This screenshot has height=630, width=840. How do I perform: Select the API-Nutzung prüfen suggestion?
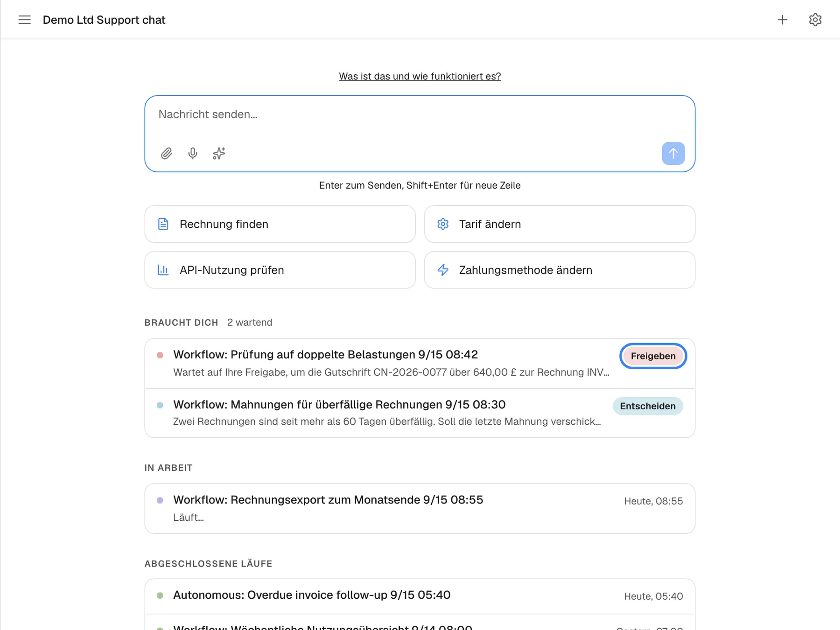280,270
